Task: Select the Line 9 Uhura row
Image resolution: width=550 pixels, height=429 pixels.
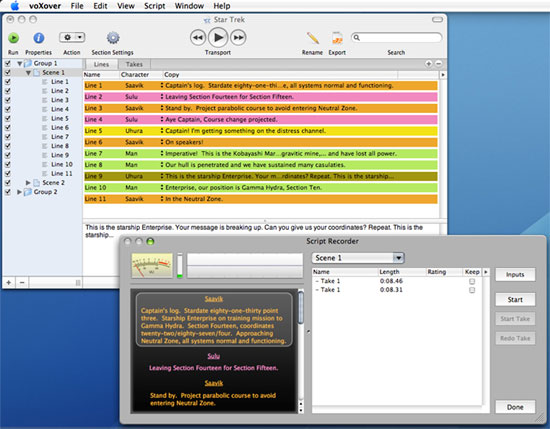Action: (261, 176)
